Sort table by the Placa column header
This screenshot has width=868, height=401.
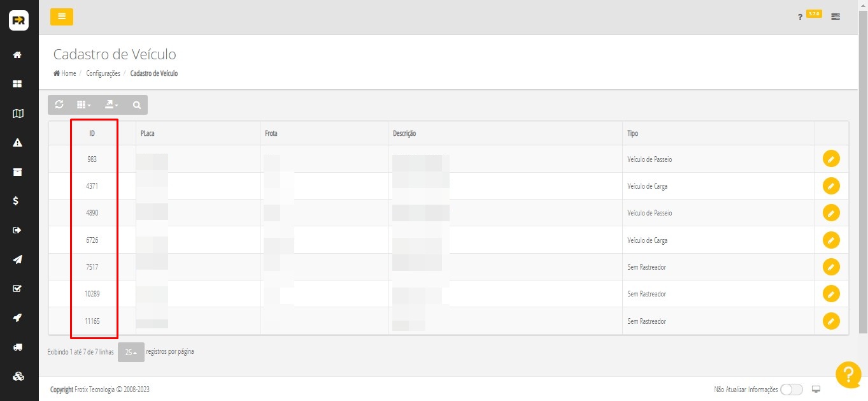point(148,133)
